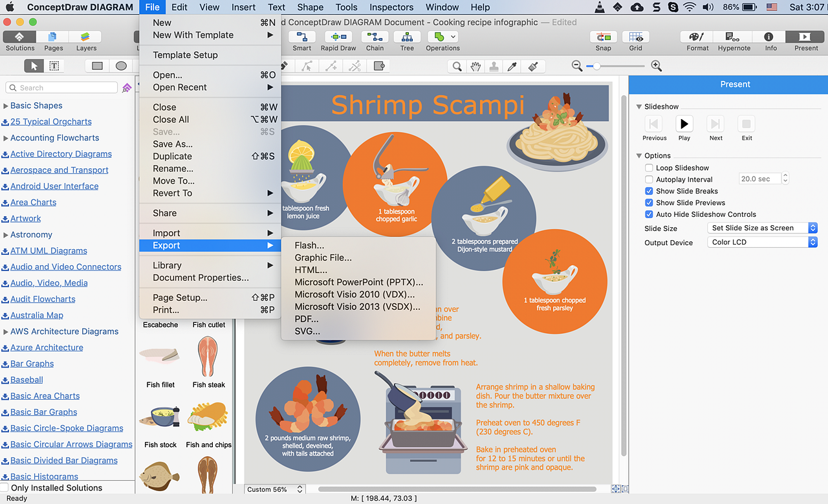The width and height of the screenshot is (828, 504).
Task: Click the autoplay interval stepper
Action: click(x=785, y=179)
